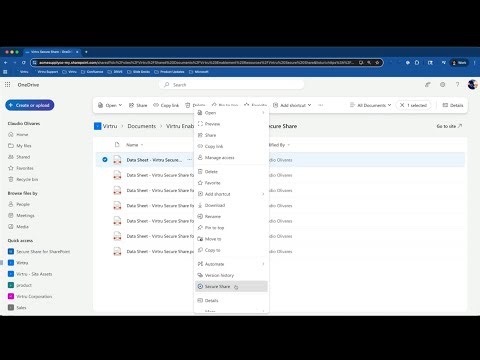Choose Copy to from context menu
This screenshot has height=360, width=480.
(x=231, y=250)
